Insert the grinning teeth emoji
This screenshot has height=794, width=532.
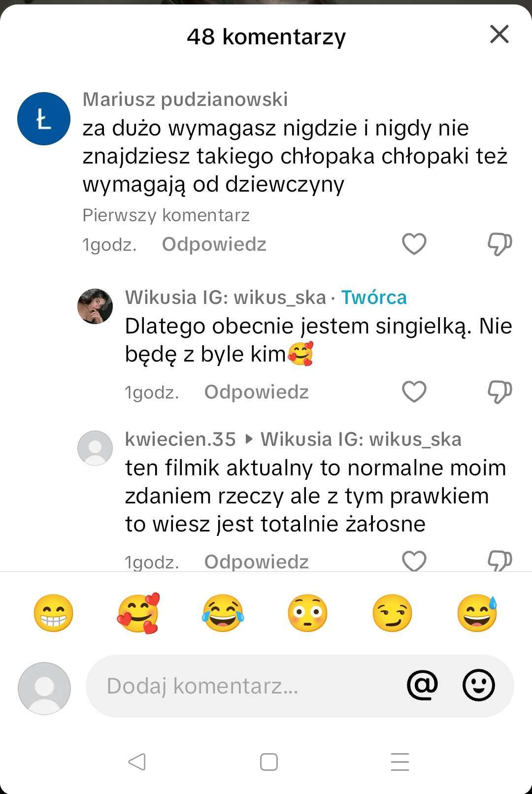pyautogui.click(x=53, y=613)
